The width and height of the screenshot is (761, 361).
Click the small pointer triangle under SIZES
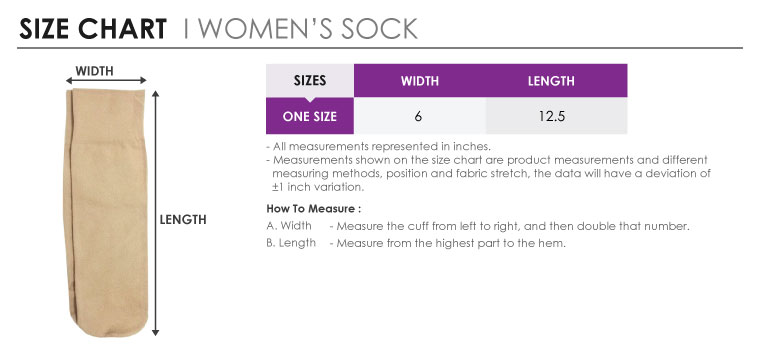click(310, 99)
